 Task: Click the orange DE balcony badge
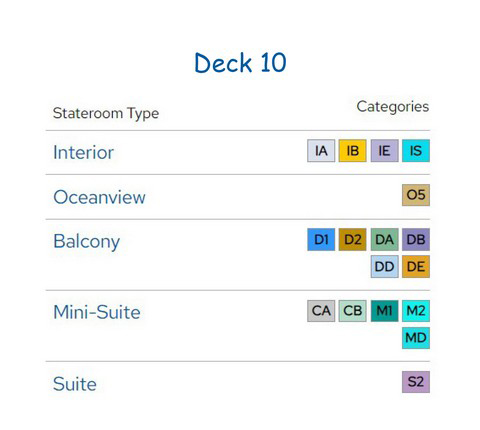416,266
